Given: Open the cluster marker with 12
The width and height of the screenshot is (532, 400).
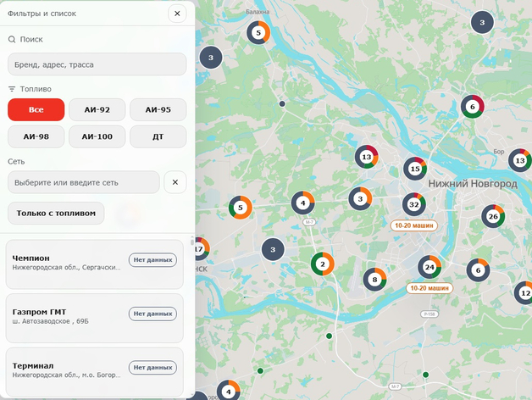Looking at the screenshot, I should coord(524,292).
